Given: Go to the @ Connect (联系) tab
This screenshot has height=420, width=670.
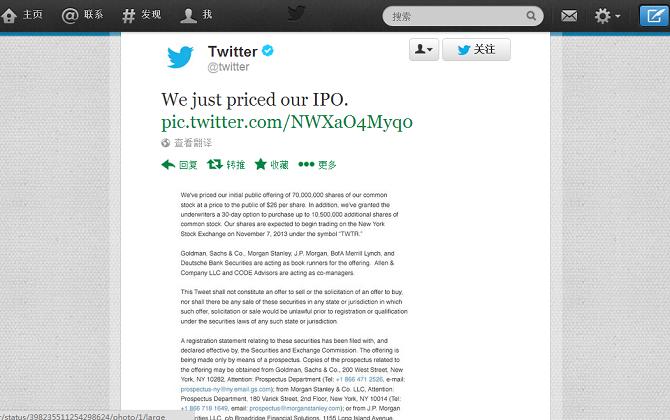Looking at the screenshot, I should (82, 15).
